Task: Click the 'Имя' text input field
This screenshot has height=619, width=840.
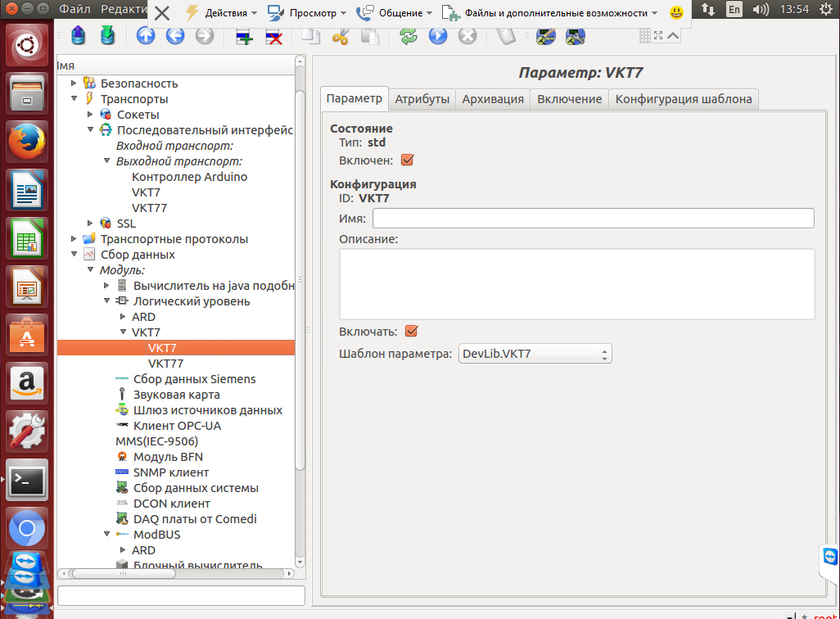Action: tap(593, 218)
